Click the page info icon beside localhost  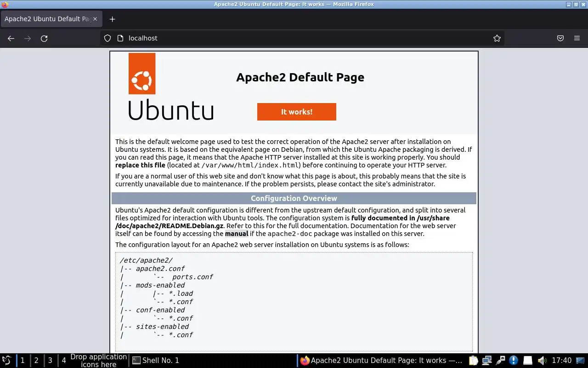pos(120,39)
